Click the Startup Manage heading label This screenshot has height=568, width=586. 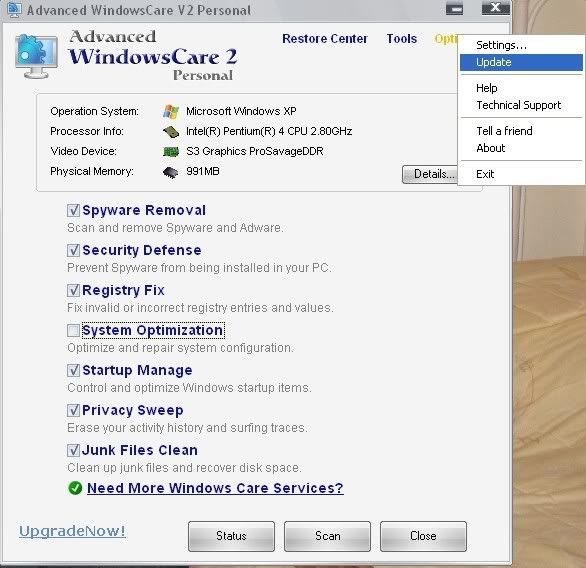coord(137,370)
